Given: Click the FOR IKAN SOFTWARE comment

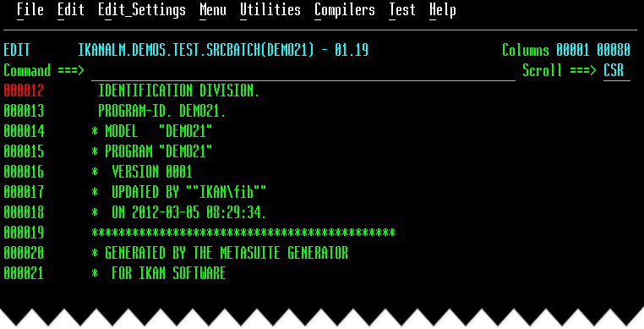Looking at the screenshot, I should [159, 273].
